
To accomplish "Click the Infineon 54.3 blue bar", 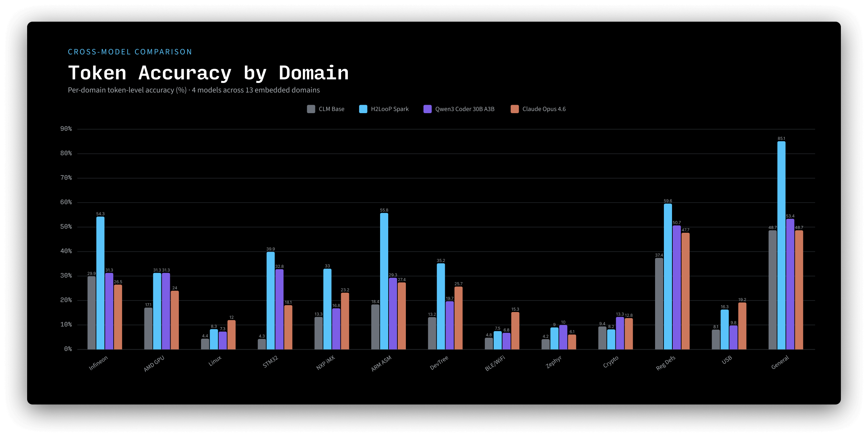I will click(x=100, y=283).
